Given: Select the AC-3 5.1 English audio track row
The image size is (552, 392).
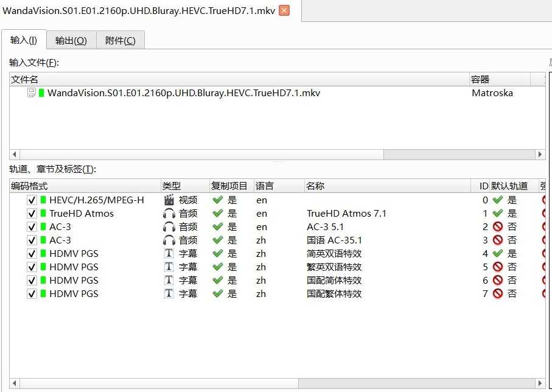Looking at the screenshot, I should point(329,227).
